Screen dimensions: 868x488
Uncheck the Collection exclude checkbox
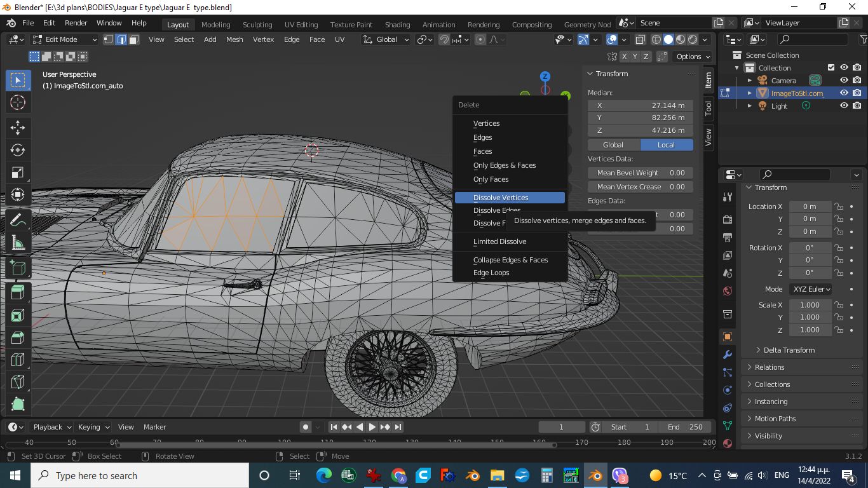(831, 68)
